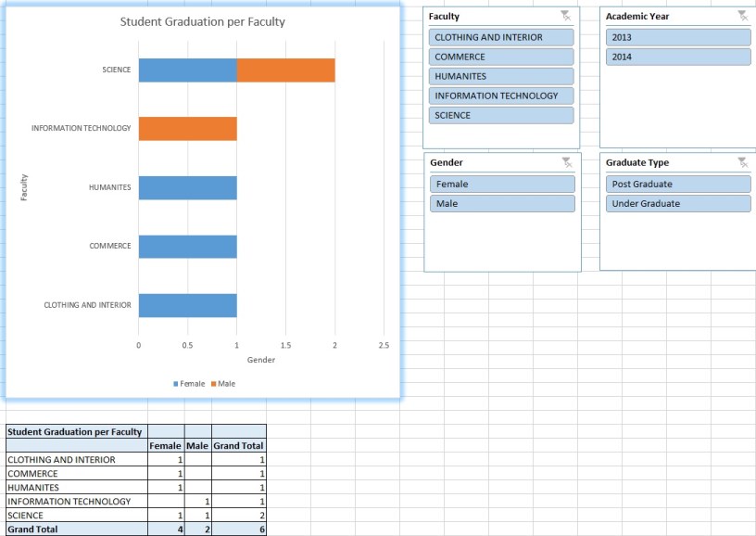756x536 pixels.
Task: Click the orange SCIENCE bar segment
Action: point(285,69)
